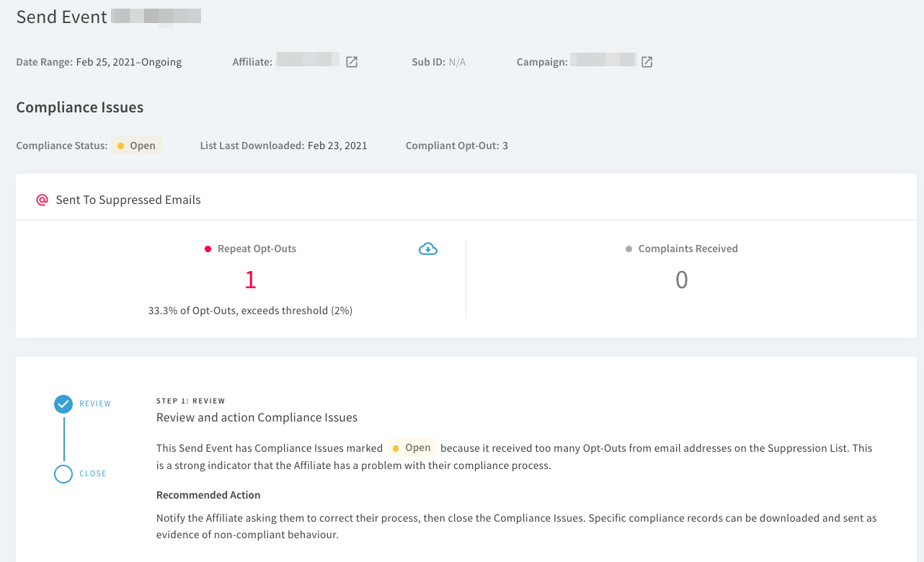The height and width of the screenshot is (562, 924).
Task: Click the Compliance Issues section heading
Action: coord(80,107)
